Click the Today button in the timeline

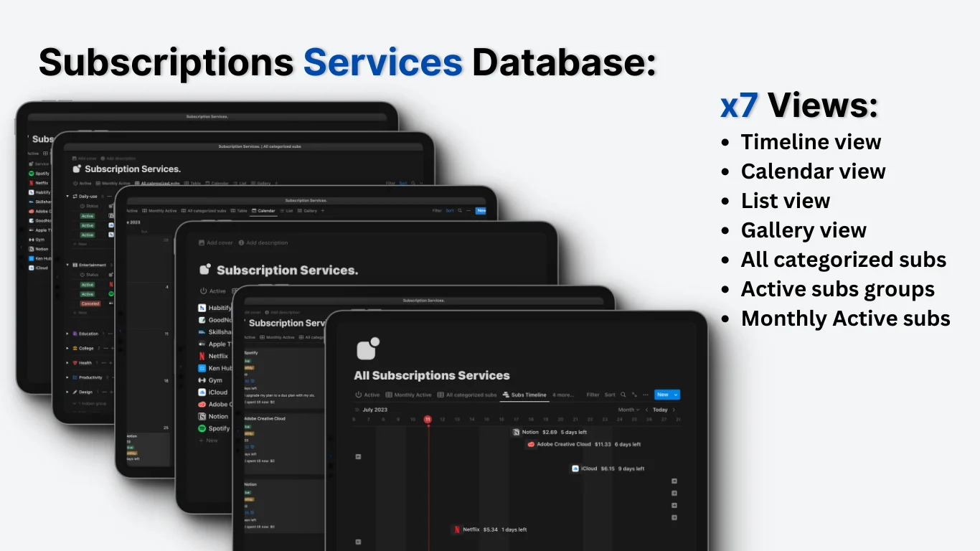coord(660,410)
